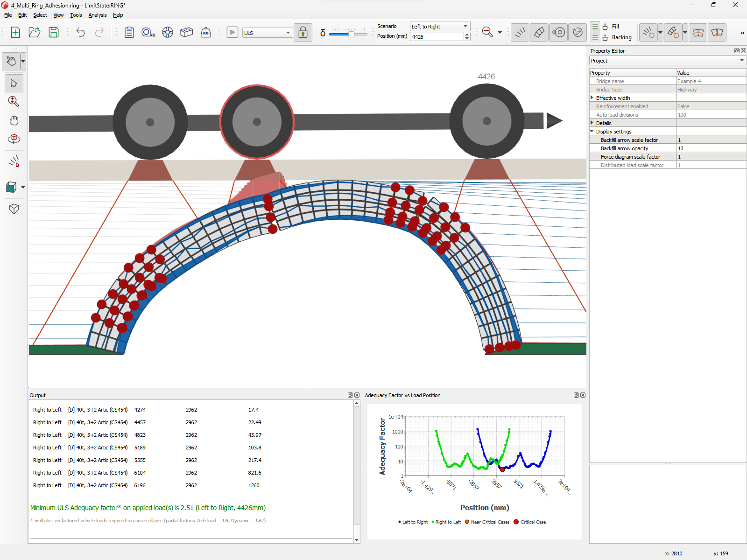Viewport: 747px width, 560px height.
Task: Open the ULS load case dropdown
Action: click(267, 33)
